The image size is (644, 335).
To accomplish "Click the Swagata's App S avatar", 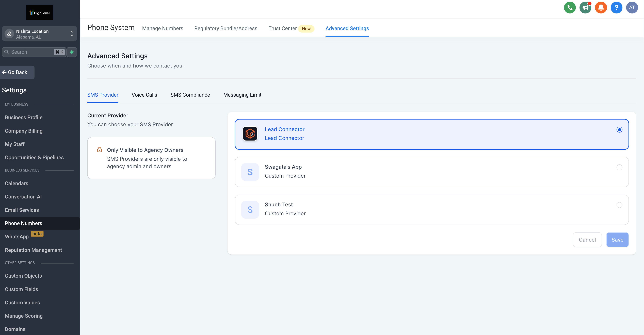I will point(250,172).
